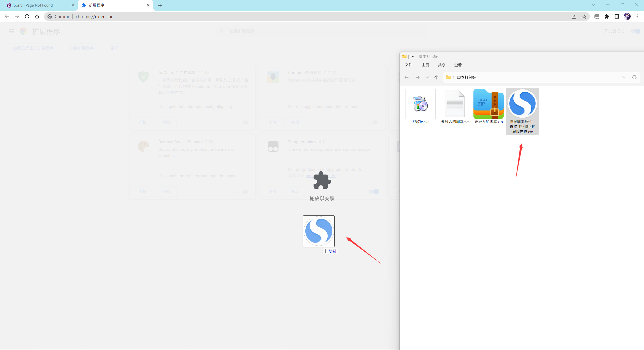Click Explorer forward arrow
Viewport: 644px width, 350px height.
point(418,77)
